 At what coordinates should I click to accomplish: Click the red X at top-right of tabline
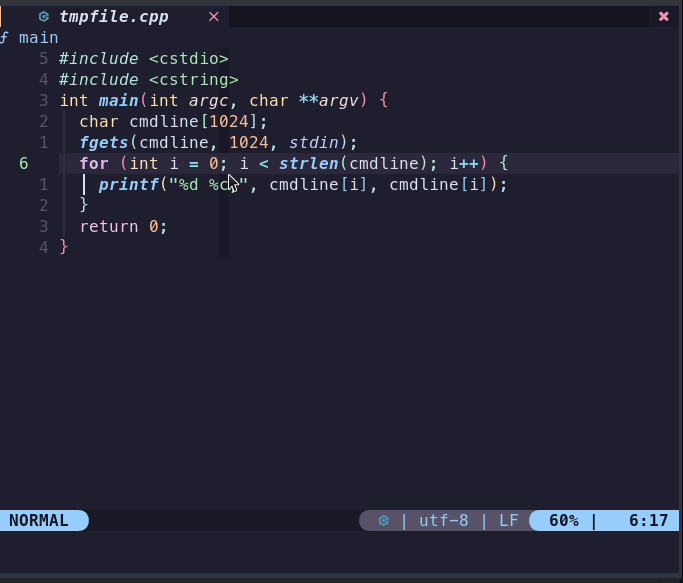[663, 17]
